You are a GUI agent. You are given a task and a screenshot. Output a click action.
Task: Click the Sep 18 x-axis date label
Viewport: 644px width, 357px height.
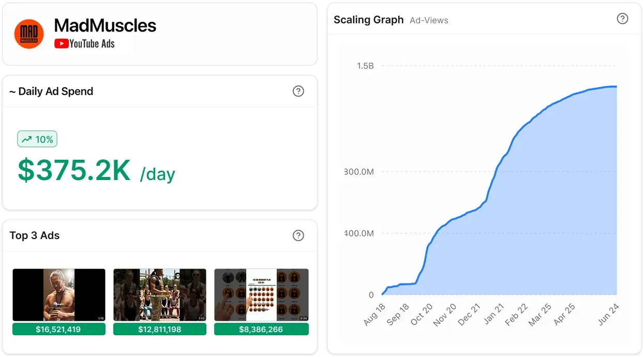(397, 315)
